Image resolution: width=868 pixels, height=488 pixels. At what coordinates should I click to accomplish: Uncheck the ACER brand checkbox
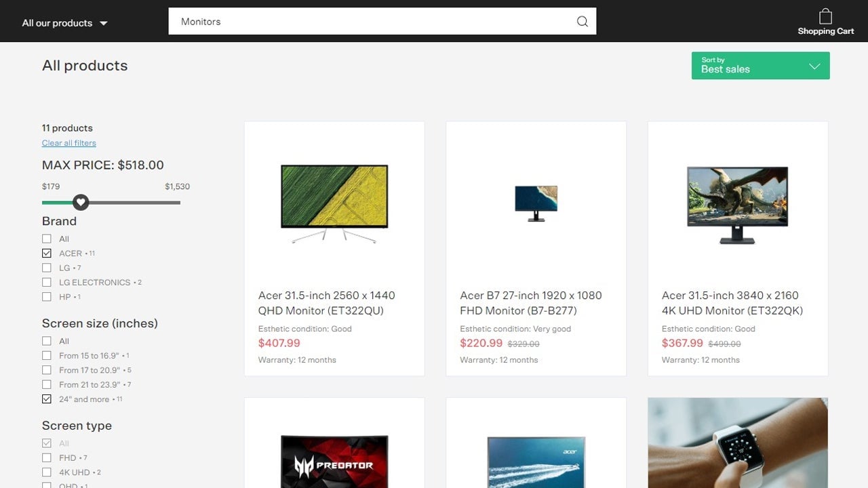[47, 253]
